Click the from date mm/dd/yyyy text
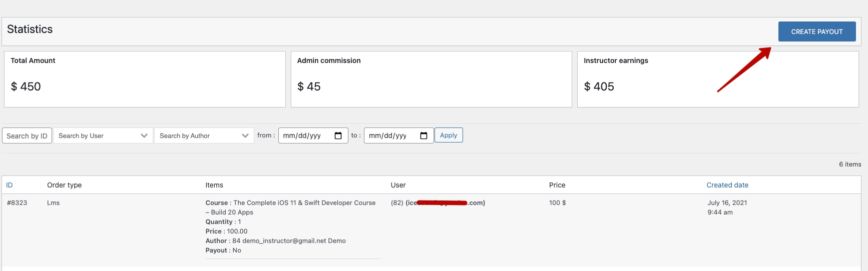The width and height of the screenshot is (868, 271). click(302, 135)
